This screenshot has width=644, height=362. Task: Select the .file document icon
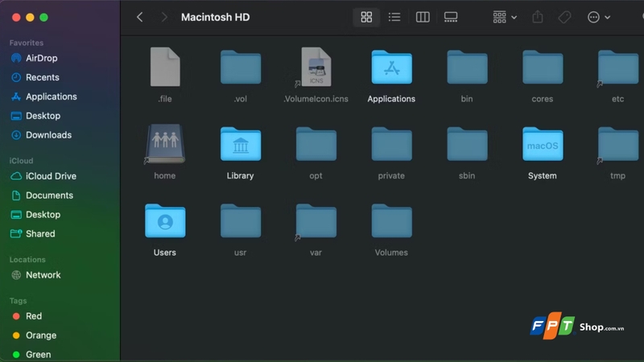pos(165,67)
